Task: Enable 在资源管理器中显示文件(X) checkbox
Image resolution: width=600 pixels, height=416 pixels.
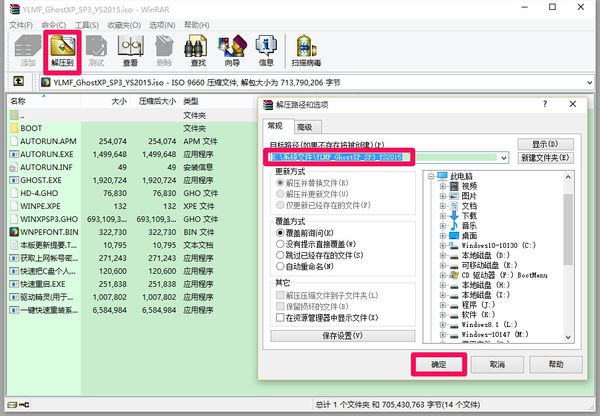Action: coord(280,318)
